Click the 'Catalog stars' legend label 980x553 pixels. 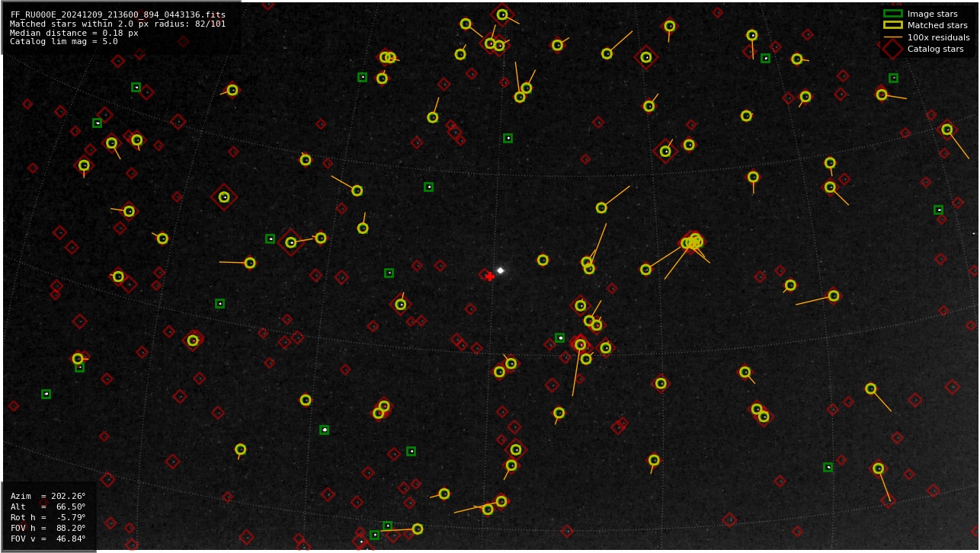[x=935, y=49]
